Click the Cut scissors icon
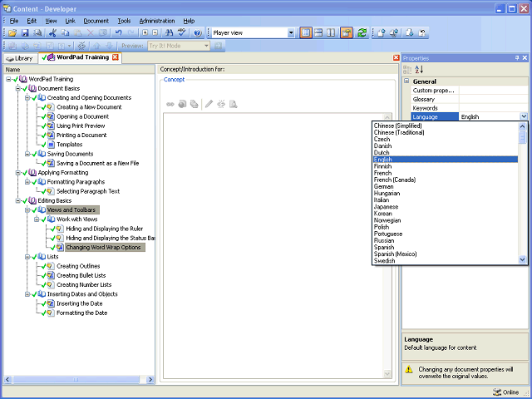Image resolution: width=532 pixels, height=399 pixels. pos(52,33)
